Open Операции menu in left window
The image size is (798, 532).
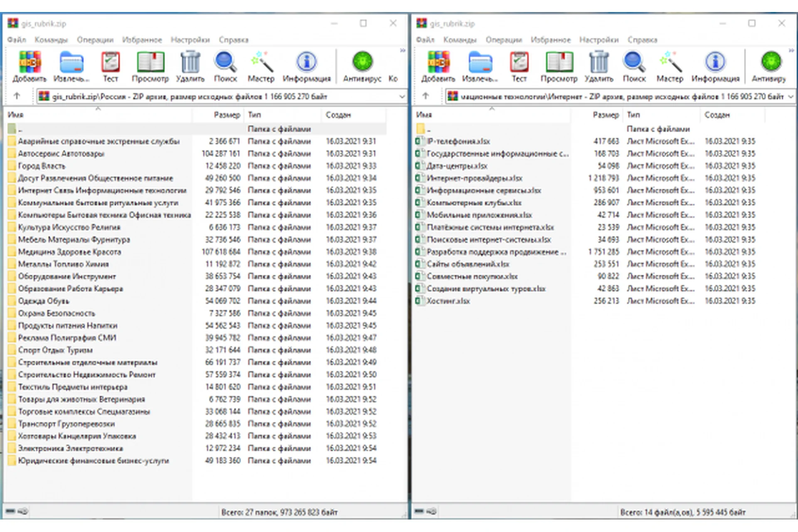[95, 40]
